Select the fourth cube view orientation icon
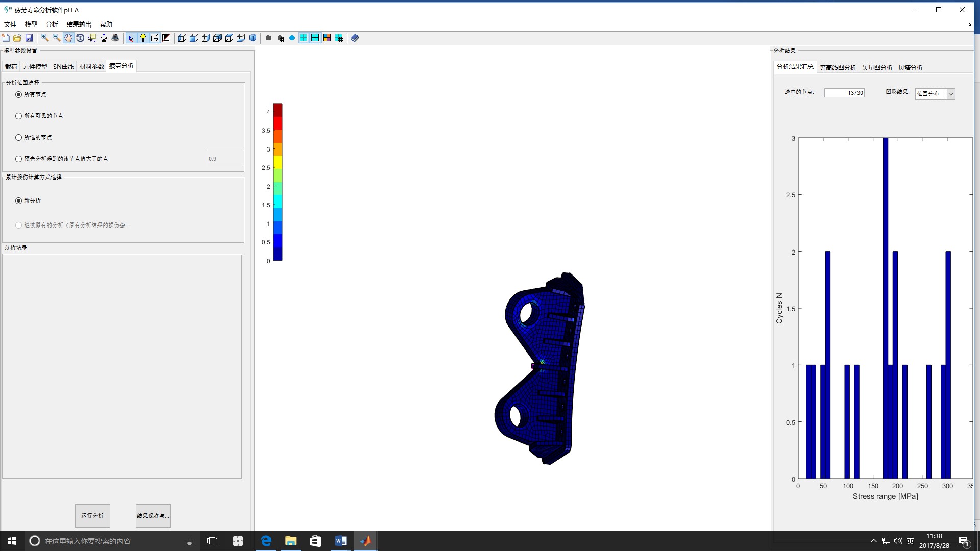This screenshot has height=551, width=980. click(x=217, y=38)
